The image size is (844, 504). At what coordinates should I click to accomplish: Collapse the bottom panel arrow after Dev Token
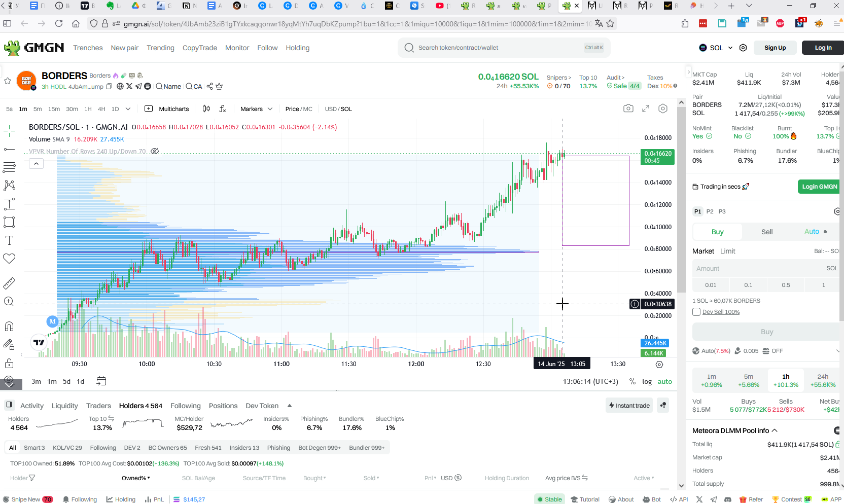pyautogui.click(x=290, y=406)
